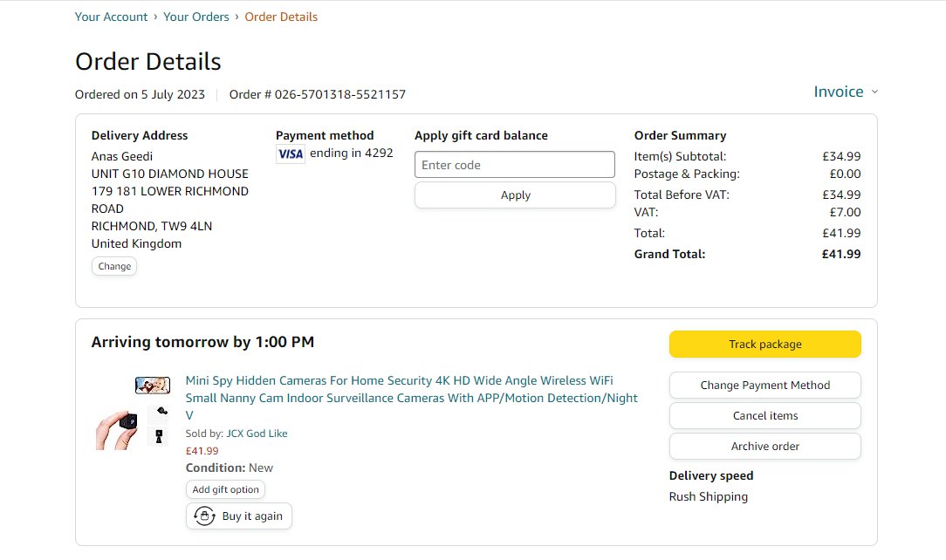The width and height of the screenshot is (946, 560).
Task: Click the Buy it again cart icon
Action: pyautogui.click(x=204, y=516)
